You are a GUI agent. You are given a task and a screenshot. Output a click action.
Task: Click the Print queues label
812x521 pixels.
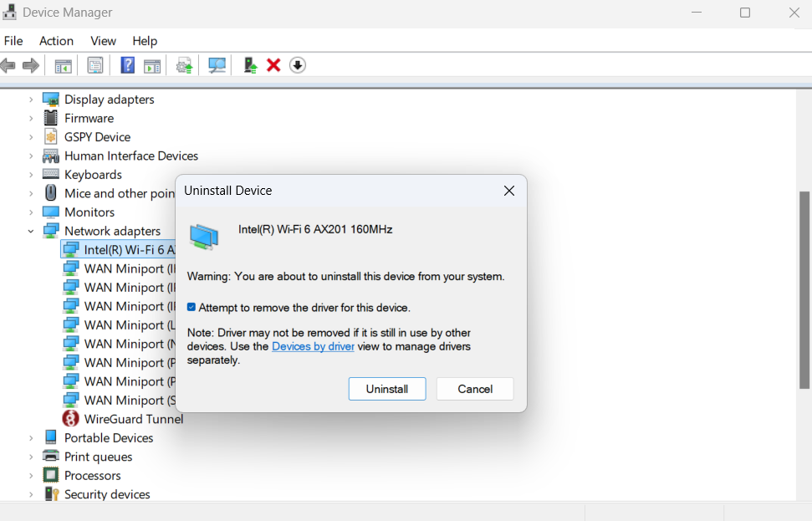point(99,457)
